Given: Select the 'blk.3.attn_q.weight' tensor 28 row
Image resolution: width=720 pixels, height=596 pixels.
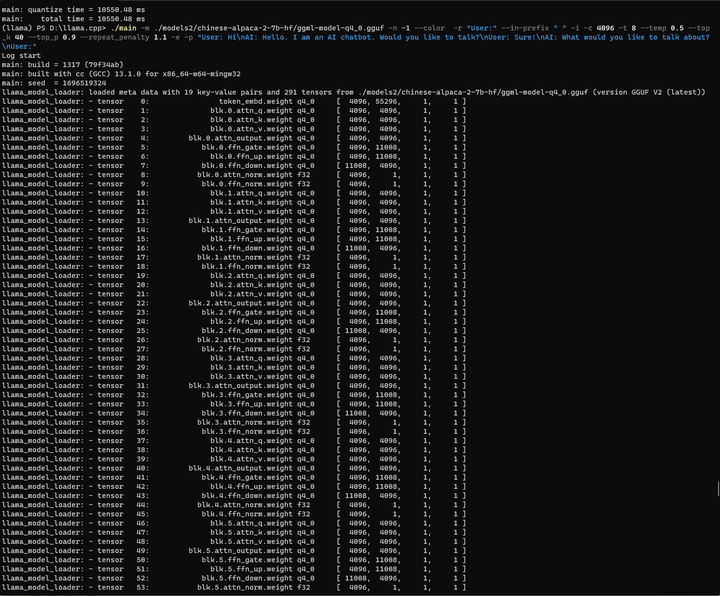Looking at the screenshot, I should pyautogui.click(x=234, y=359).
